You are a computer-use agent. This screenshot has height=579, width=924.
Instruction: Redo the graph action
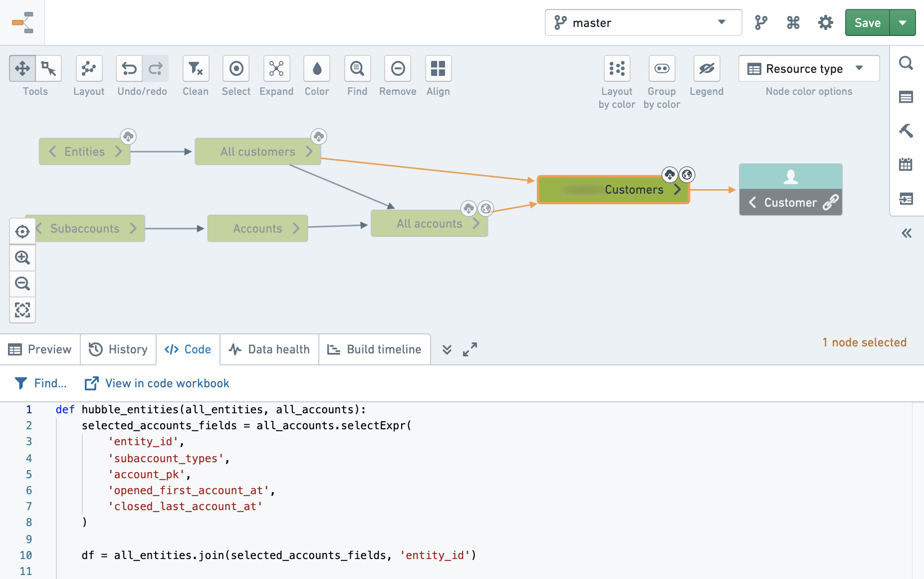(156, 68)
